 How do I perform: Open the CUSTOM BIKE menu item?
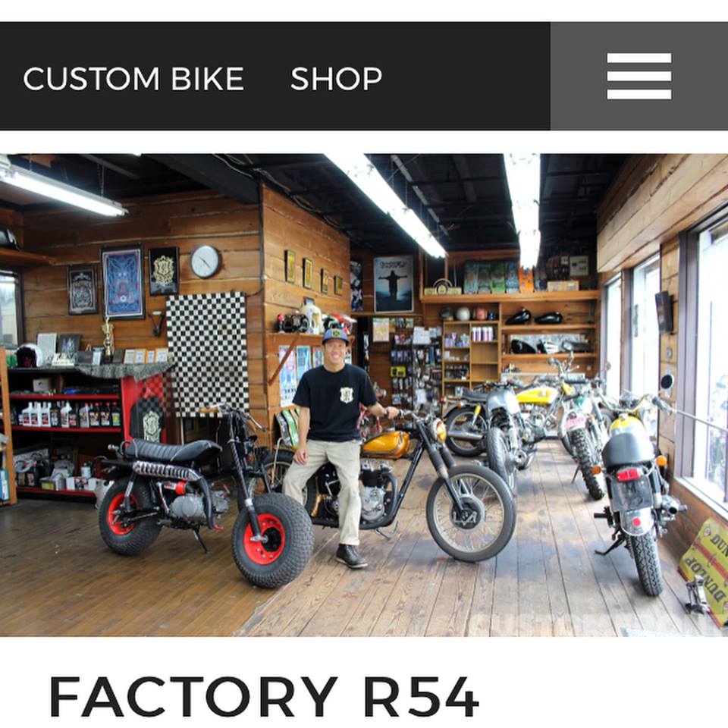pyautogui.click(x=133, y=78)
